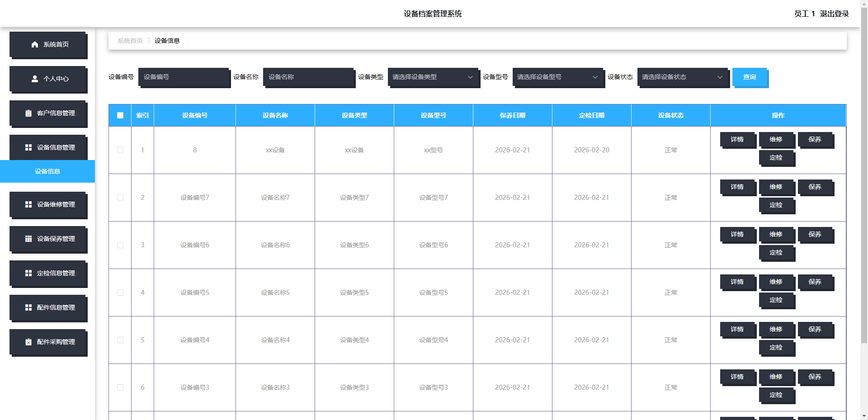868x420 pixels.
Task: Open 系统首页 in the sidebar
Action: pyautogui.click(x=47, y=44)
